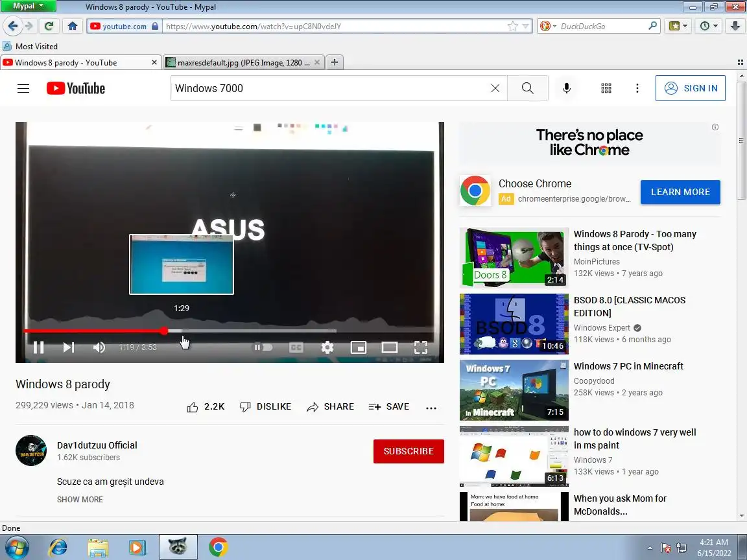The image size is (747, 560).
Task: Open the Windows Start menu
Action: (x=16, y=547)
